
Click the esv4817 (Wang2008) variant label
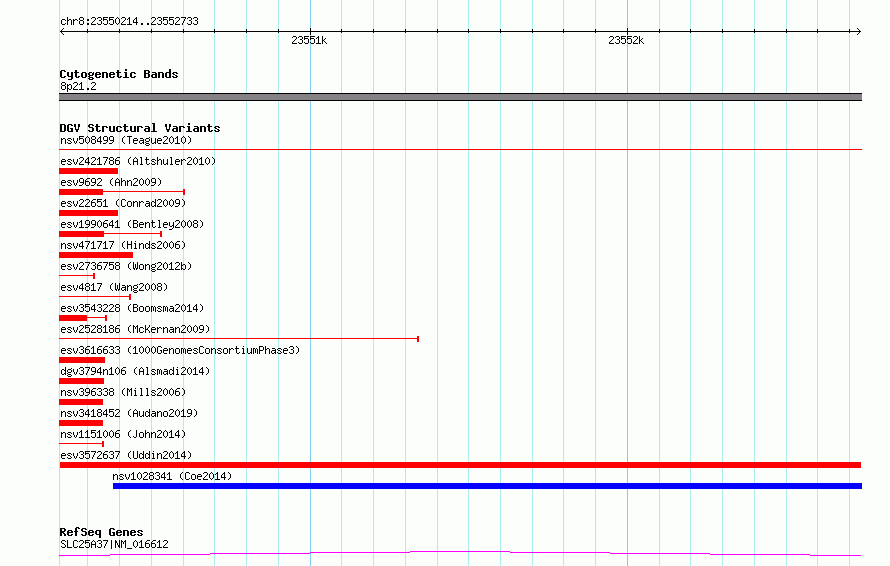(x=114, y=287)
